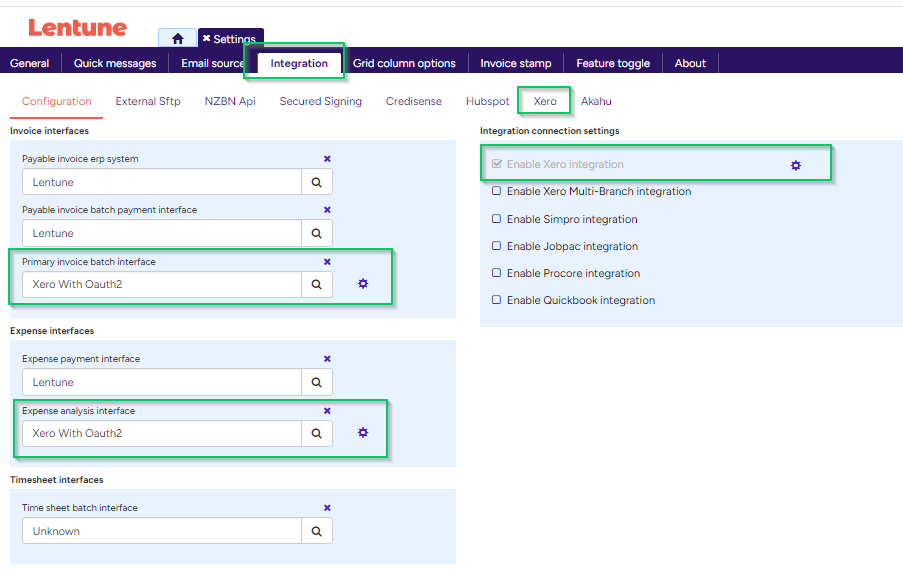The height and width of the screenshot is (579, 903).
Task: Search Primary invoice batch interface options
Action: [317, 284]
